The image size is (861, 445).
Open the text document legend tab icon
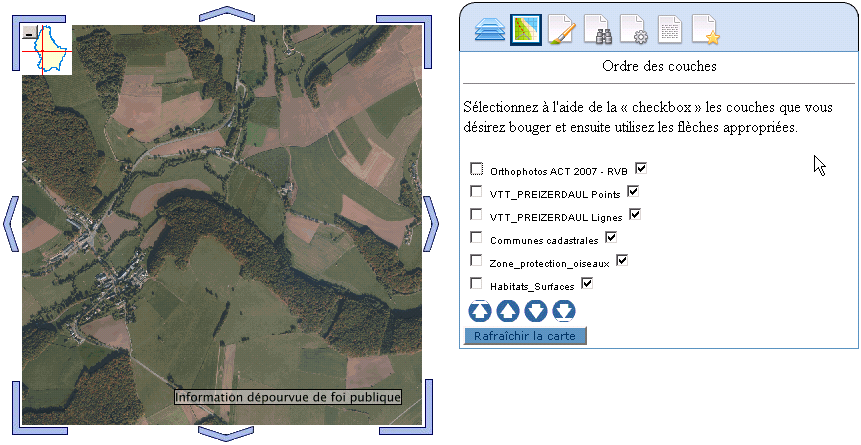click(x=669, y=30)
